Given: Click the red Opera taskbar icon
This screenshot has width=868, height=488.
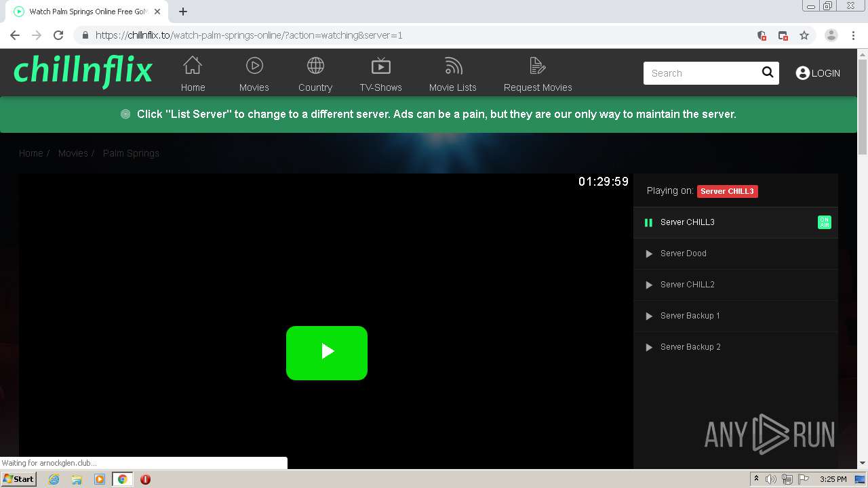Looking at the screenshot, I should (x=145, y=479).
